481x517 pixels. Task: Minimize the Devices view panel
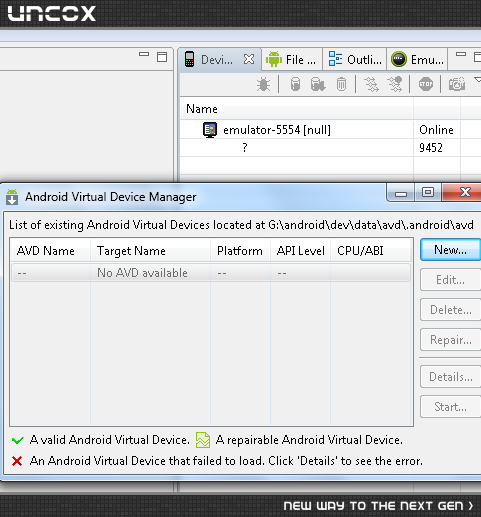click(461, 54)
